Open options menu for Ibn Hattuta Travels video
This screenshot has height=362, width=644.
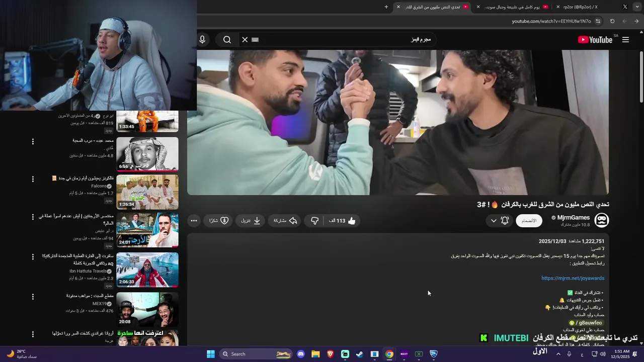(33, 256)
